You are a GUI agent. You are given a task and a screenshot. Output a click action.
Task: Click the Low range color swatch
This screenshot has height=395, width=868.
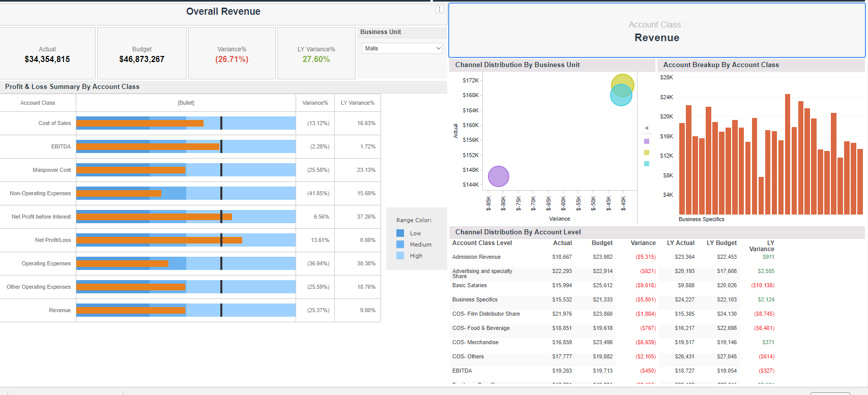tap(400, 233)
